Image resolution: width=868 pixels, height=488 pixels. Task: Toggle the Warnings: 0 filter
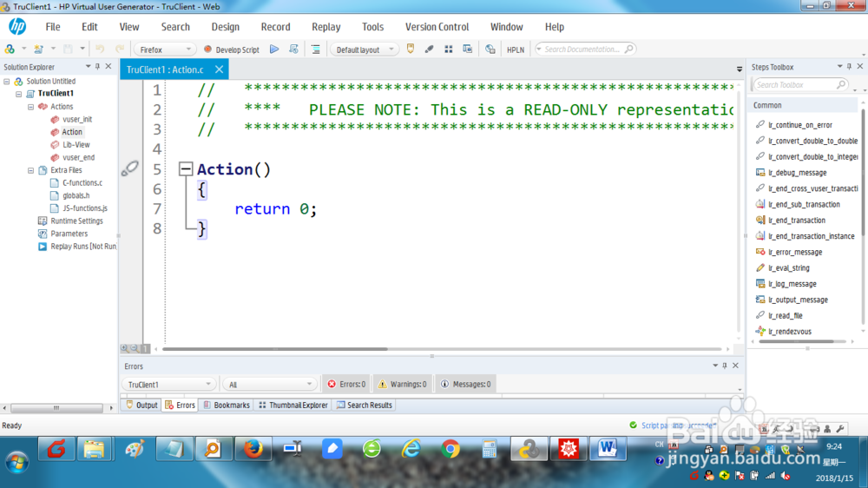403,384
